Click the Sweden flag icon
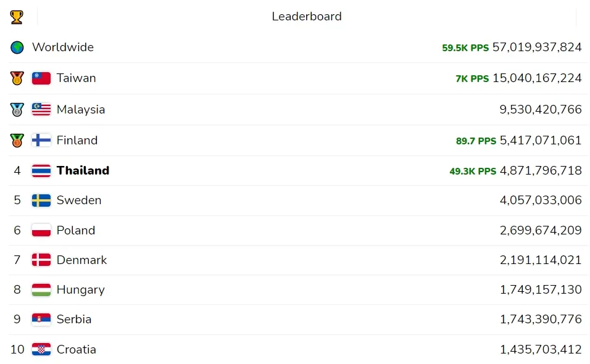The image size is (590, 364). pos(41,201)
